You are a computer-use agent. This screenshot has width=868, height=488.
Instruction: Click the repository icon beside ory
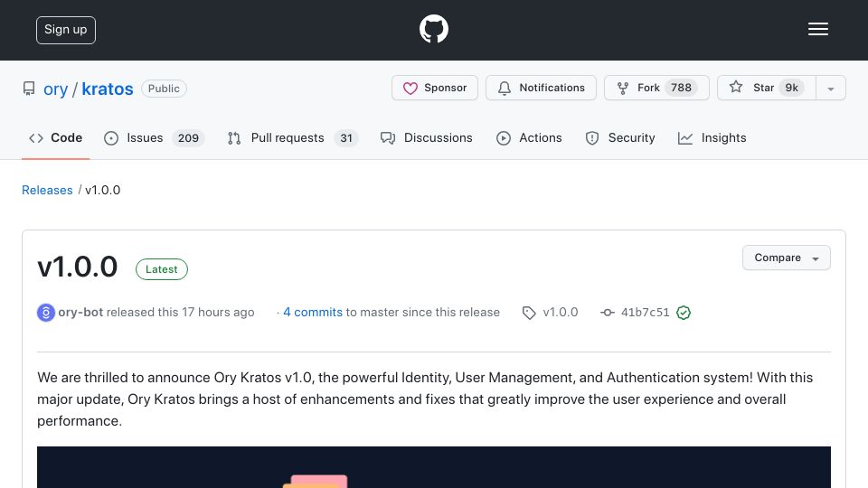click(x=29, y=89)
